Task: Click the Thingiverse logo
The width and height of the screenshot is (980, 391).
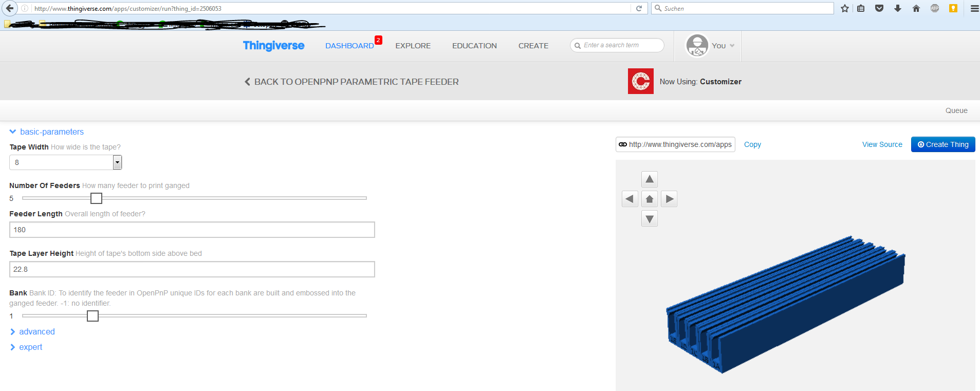Action: coord(273,46)
